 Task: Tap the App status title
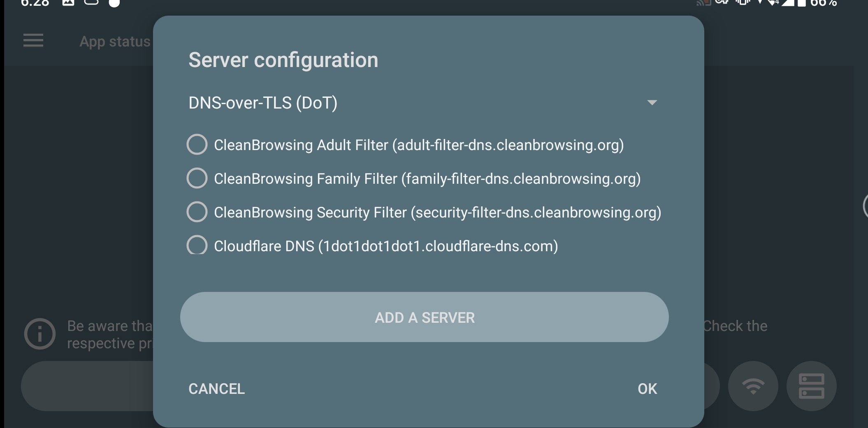115,42
